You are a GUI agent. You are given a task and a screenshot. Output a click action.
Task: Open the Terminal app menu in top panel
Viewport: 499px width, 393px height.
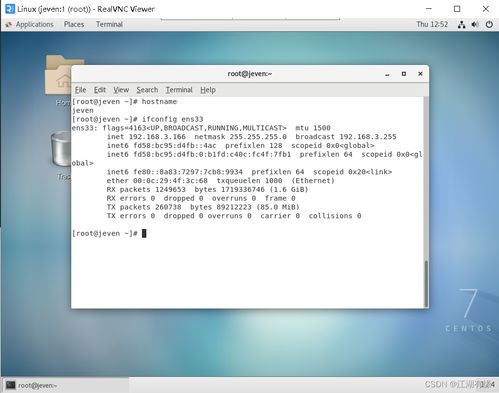coord(109,24)
